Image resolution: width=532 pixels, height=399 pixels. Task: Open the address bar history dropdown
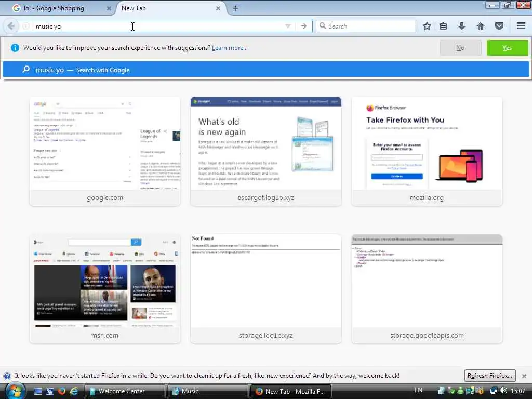[288, 26]
